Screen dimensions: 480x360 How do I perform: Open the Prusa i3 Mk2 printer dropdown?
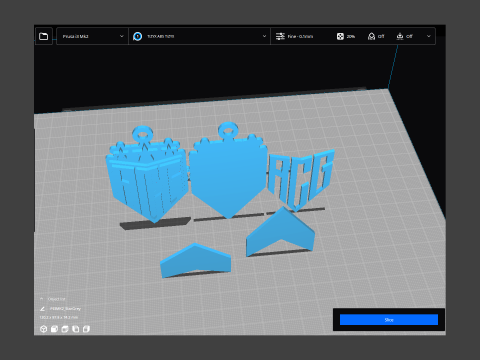click(x=92, y=36)
